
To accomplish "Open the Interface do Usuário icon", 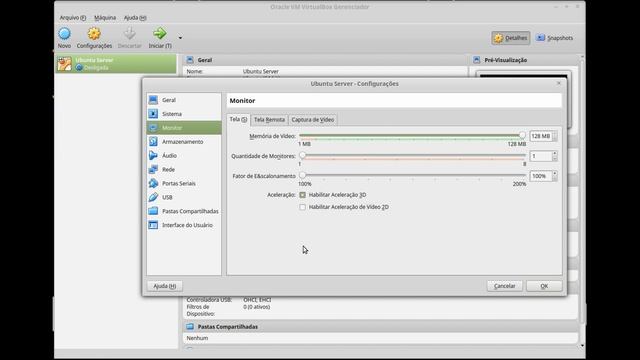I will click(153, 225).
